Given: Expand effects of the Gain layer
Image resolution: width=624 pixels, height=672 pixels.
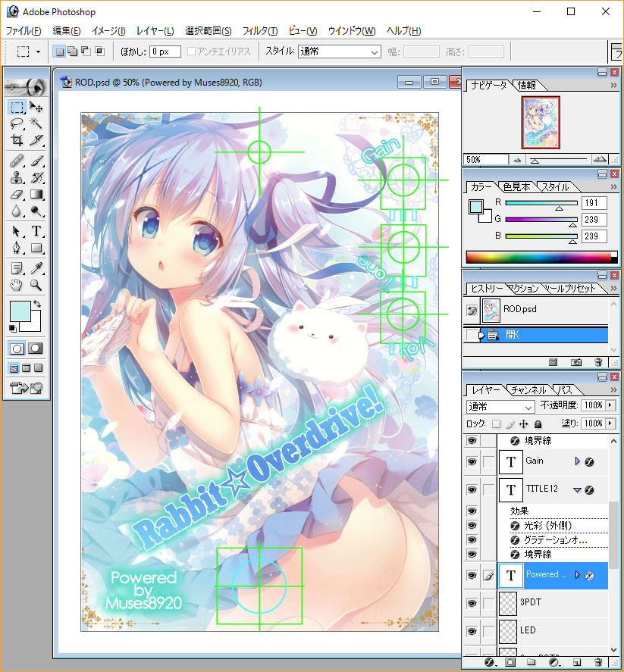Looking at the screenshot, I should click(x=577, y=461).
